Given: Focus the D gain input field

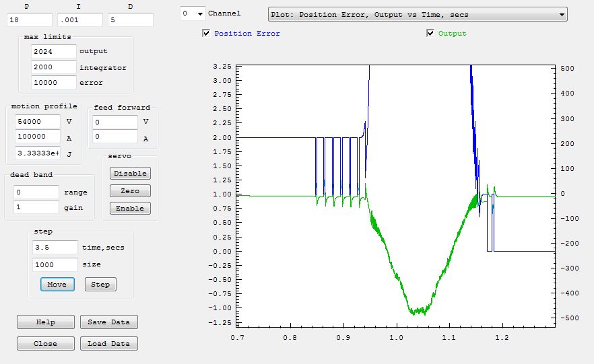Looking at the screenshot, I should 129,20.
